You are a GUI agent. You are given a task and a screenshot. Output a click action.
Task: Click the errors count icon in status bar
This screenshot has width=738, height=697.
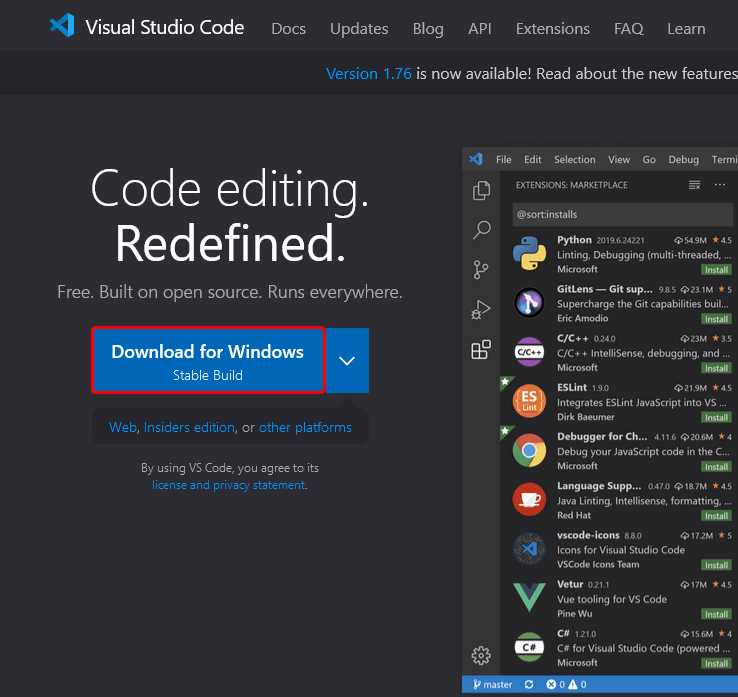[x=551, y=684]
